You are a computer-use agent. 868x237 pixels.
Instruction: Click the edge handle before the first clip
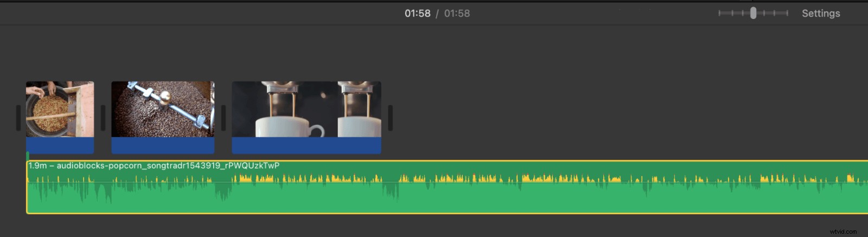point(18,117)
